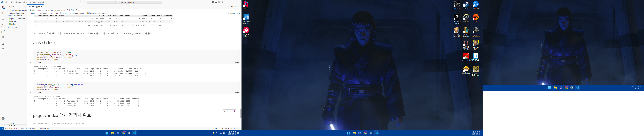Click the Restart kernel toolbar button
The width and height of the screenshot is (644, 136).
(64, 13)
